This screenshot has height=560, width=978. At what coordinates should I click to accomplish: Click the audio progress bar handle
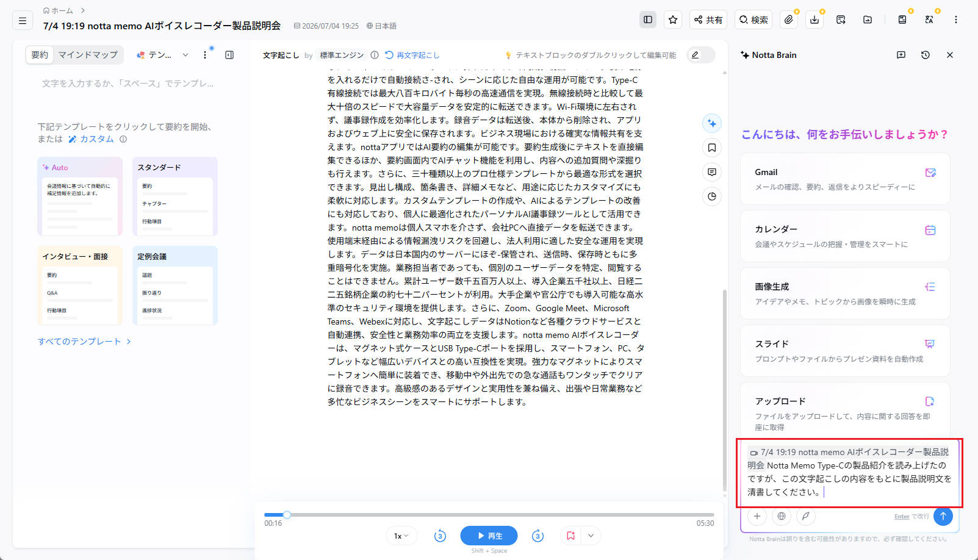(x=287, y=515)
